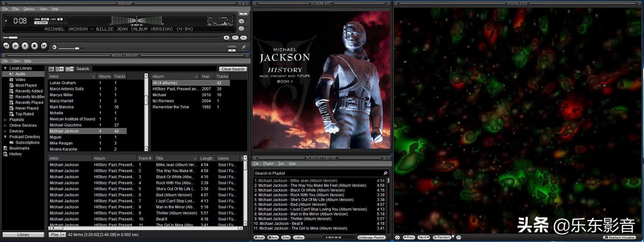Select the Michael album from 2010
Viewport: 644px width, 242px height.
point(191,95)
